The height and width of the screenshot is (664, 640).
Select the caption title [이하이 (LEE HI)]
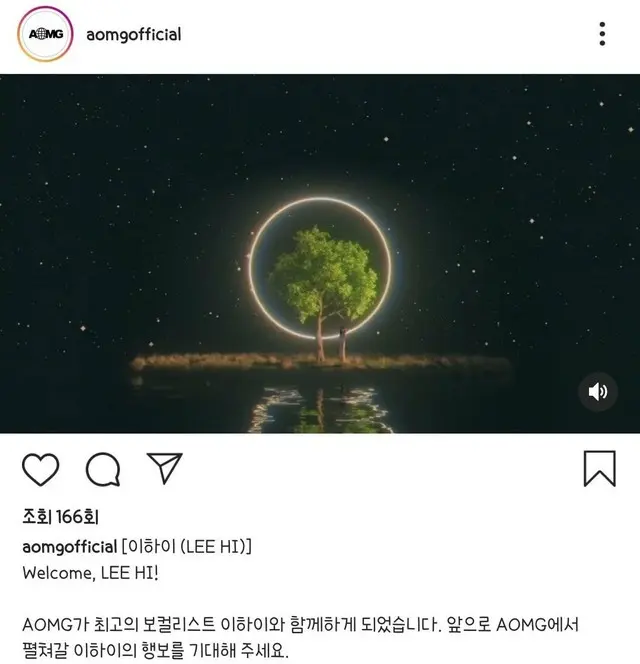[x=186, y=547]
